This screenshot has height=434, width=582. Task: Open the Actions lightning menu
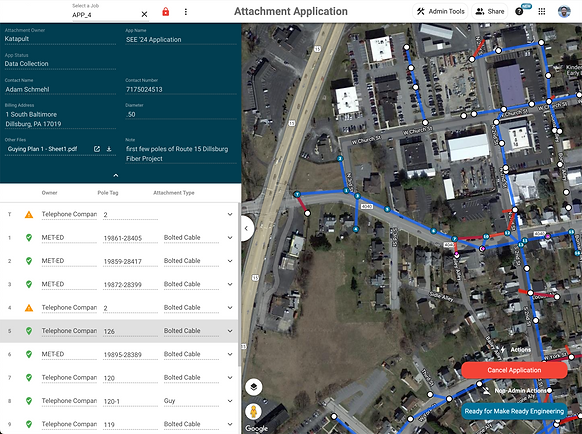[516, 350]
